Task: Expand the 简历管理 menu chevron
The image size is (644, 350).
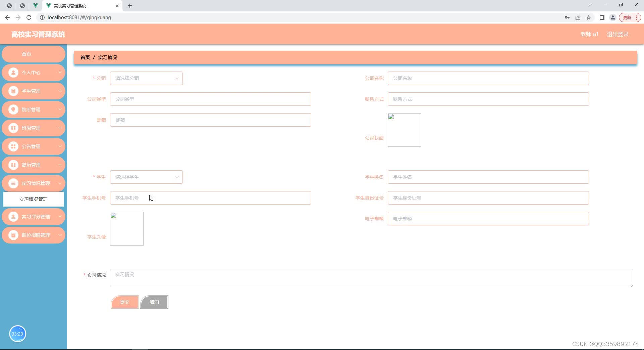Action: click(60, 165)
